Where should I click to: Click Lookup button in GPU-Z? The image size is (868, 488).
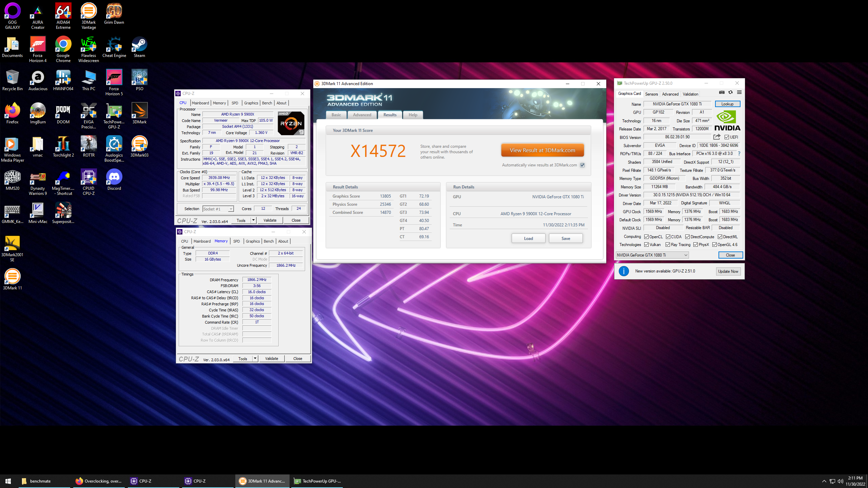coord(727,104)
